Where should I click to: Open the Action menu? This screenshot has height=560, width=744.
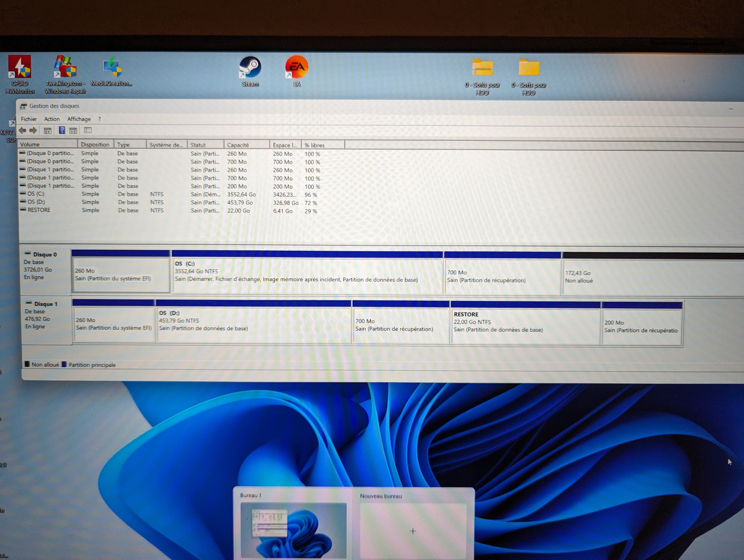(52, 119)
